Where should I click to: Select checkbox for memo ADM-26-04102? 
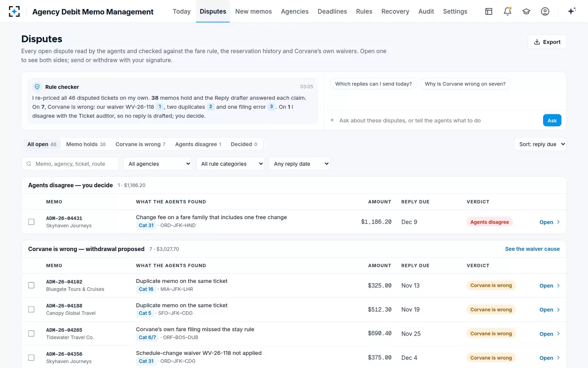31,285
